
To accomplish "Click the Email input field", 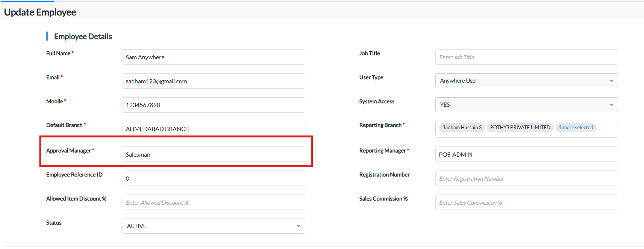I will pyautogui.click(x=214, y=81).
